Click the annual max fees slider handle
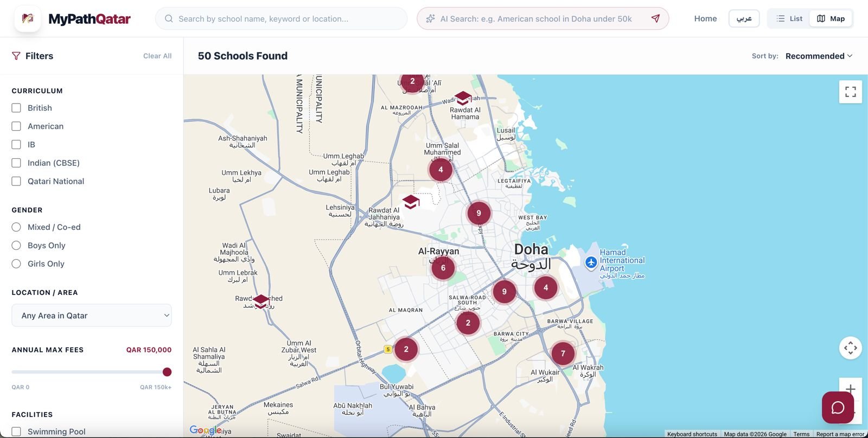The width and height of the screenshot is (868, 438). pos(167,372)
